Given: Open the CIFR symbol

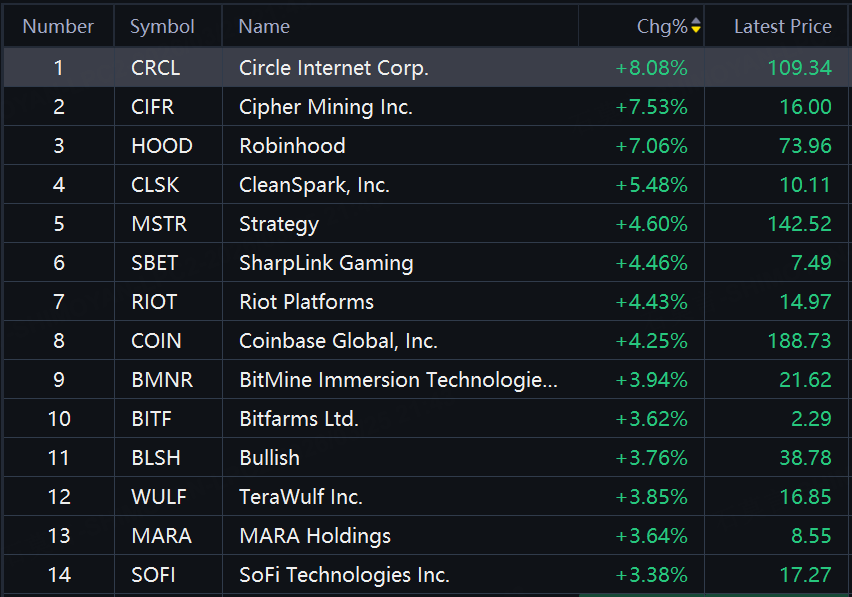Looking at the screenshot, I should pos(152,107).
